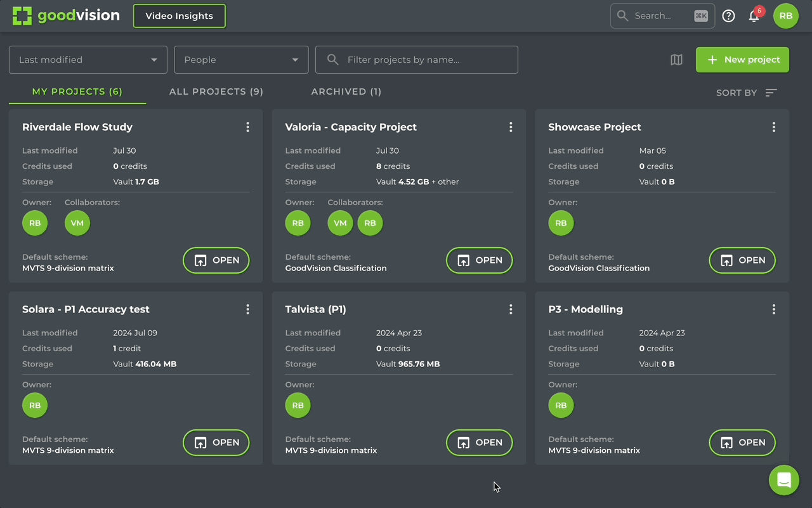Switch to the Archived tab
This screenshot has width=812, height=508.
tap(346, 91)
